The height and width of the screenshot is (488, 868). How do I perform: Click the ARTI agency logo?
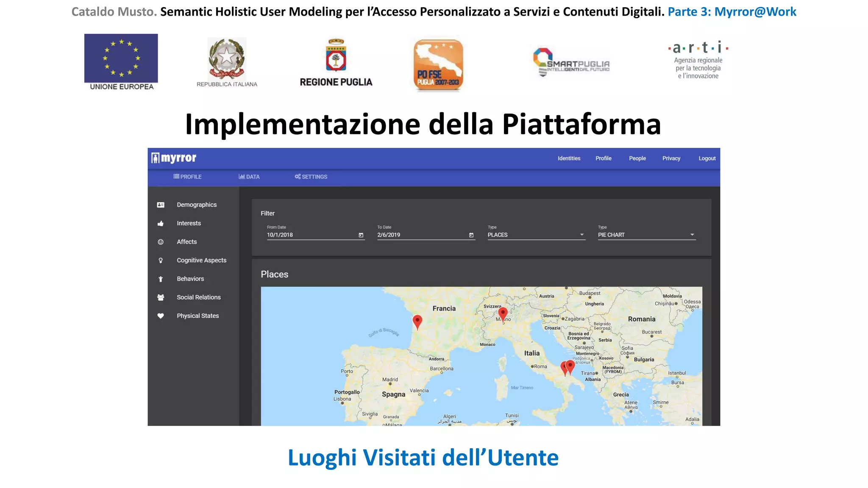tap(698, 60)
